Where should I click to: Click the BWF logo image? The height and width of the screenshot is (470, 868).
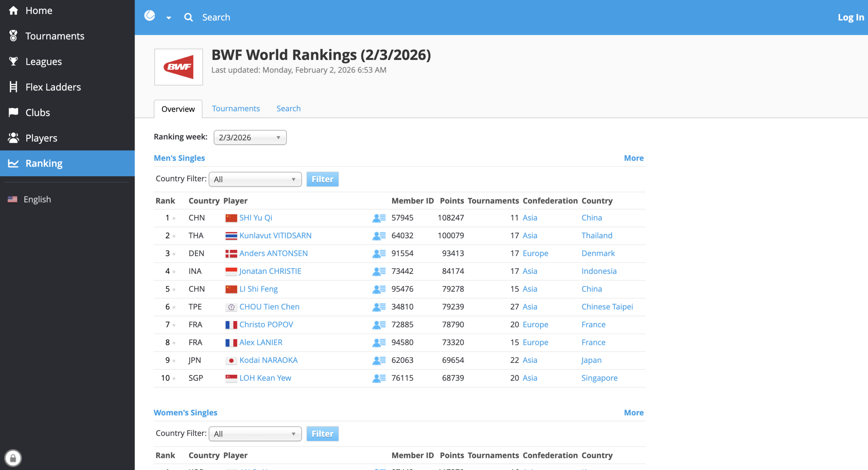tap(178, 67)
